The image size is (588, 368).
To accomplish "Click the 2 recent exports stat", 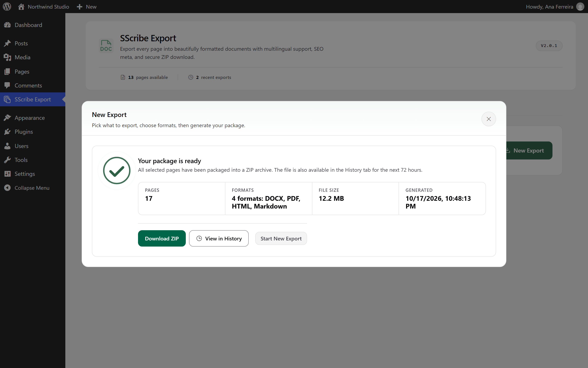I will (x=210, y=77).
